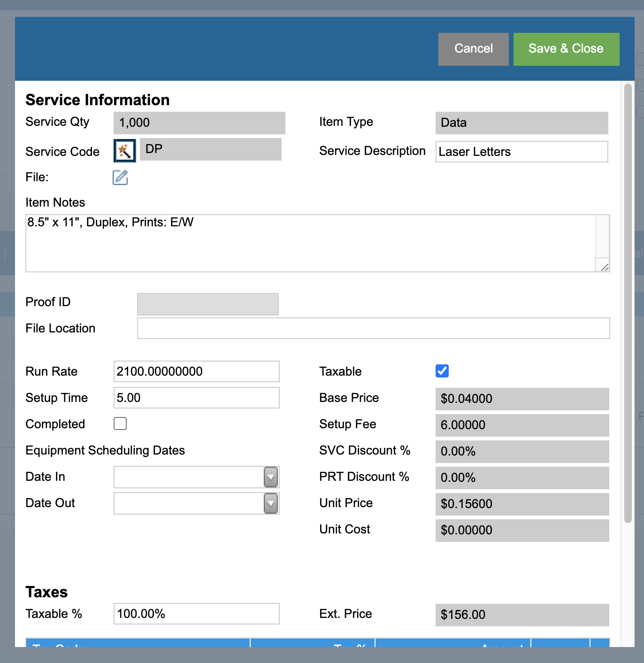This screenshot has width=644, height=663.
Task: Click the Ext. Price value $156.00
Action: click(522, 615)
